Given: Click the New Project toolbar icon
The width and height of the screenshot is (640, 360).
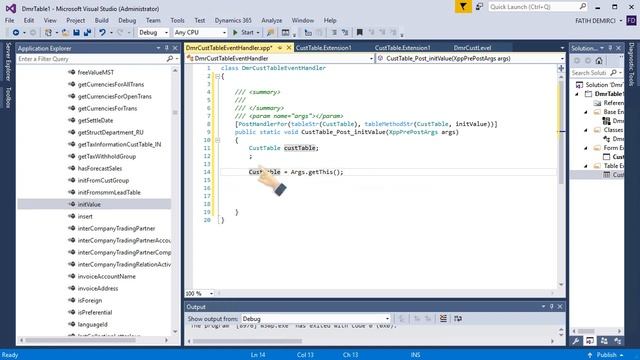Looking at the screenshot, I should click(x=49, y=32).
